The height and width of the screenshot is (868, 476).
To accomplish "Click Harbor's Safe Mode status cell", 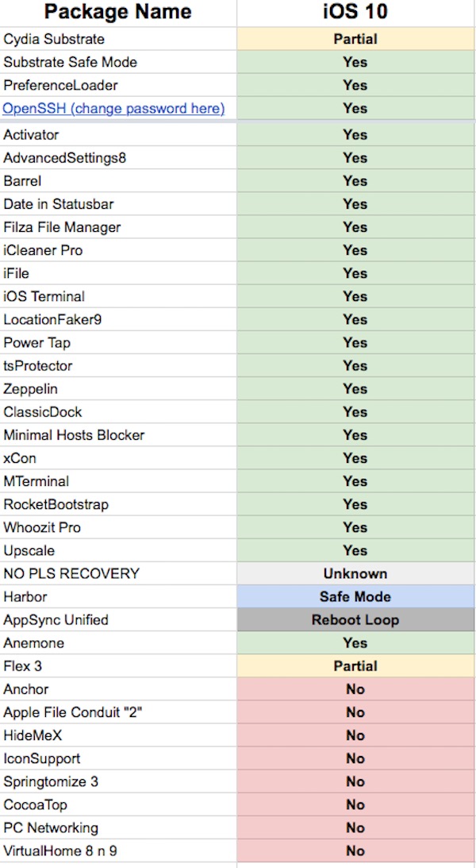I will click(355, 596).
